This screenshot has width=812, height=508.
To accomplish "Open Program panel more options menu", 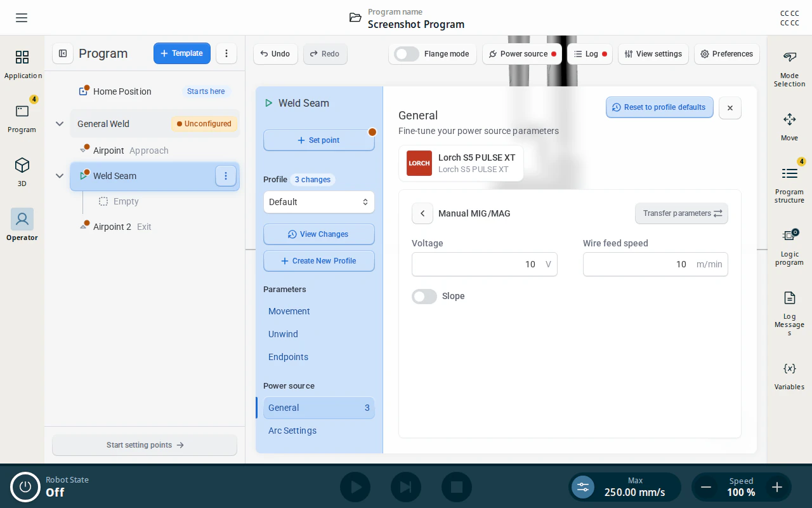I will (x=226, y=53).
